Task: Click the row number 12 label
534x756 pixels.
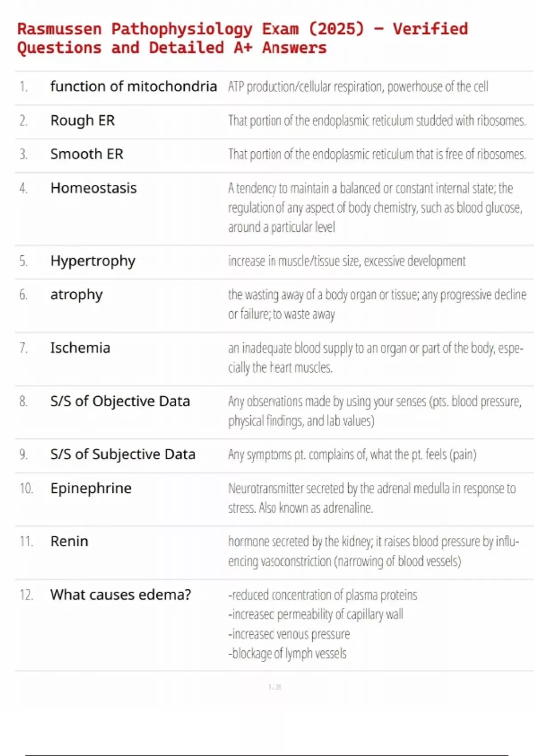Action: coord(26,595)
